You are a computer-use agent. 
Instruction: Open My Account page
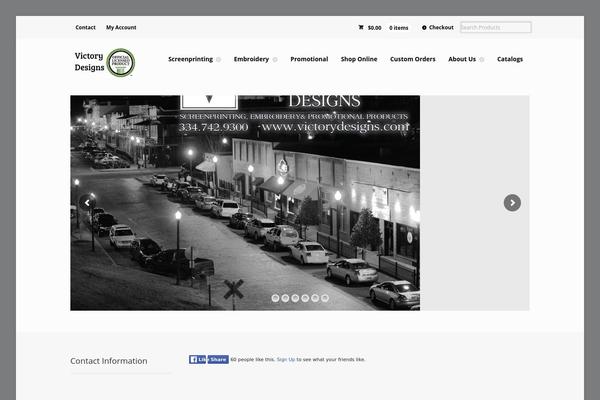[121, 28]
